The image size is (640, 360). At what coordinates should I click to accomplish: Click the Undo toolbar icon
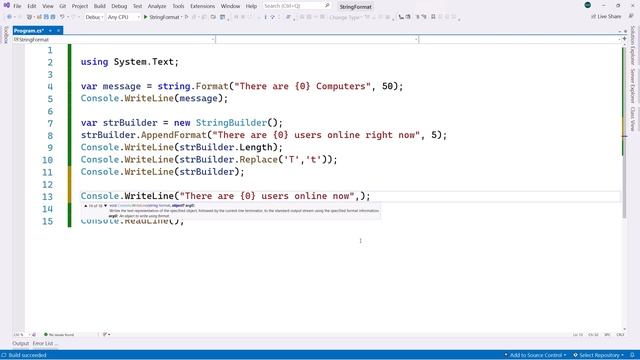(x=62, y=17)
